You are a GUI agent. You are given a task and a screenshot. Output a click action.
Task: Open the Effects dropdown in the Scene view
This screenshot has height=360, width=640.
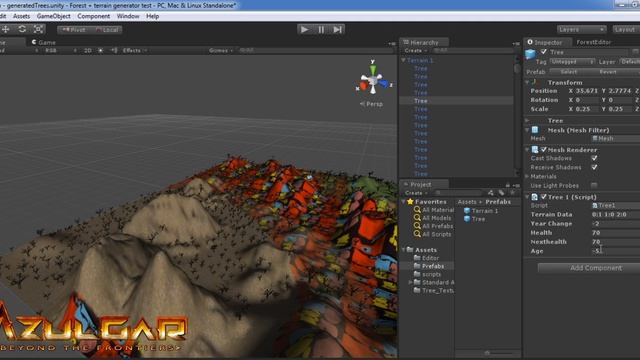coord(135,51)
